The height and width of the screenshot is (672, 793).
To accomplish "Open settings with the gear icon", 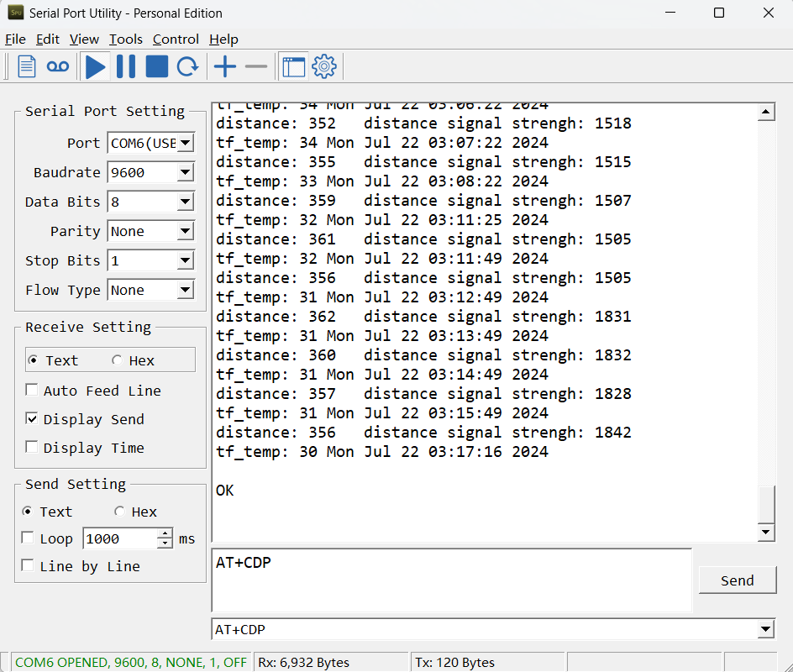I will pyautogui.click(x=324, y=66).
